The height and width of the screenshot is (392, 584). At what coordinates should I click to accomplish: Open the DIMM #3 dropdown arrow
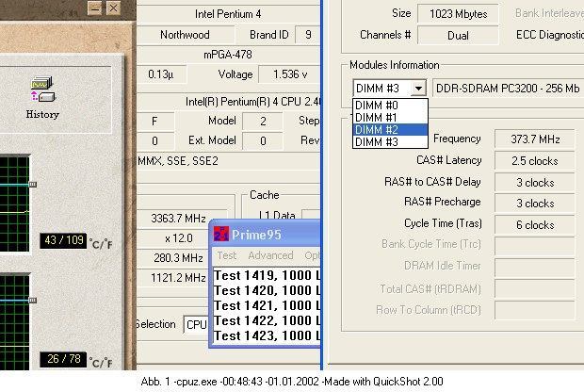pyautogui.click(x=418, y=89)
